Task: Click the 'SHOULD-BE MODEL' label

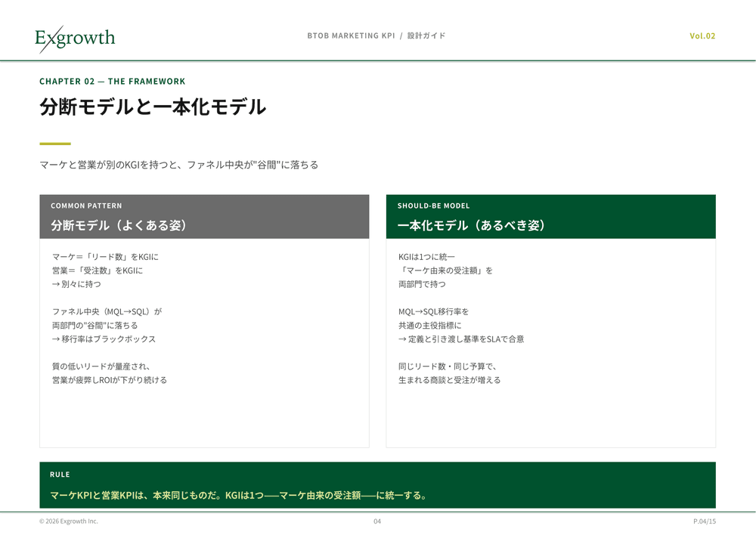Action: tap(433, 206)
